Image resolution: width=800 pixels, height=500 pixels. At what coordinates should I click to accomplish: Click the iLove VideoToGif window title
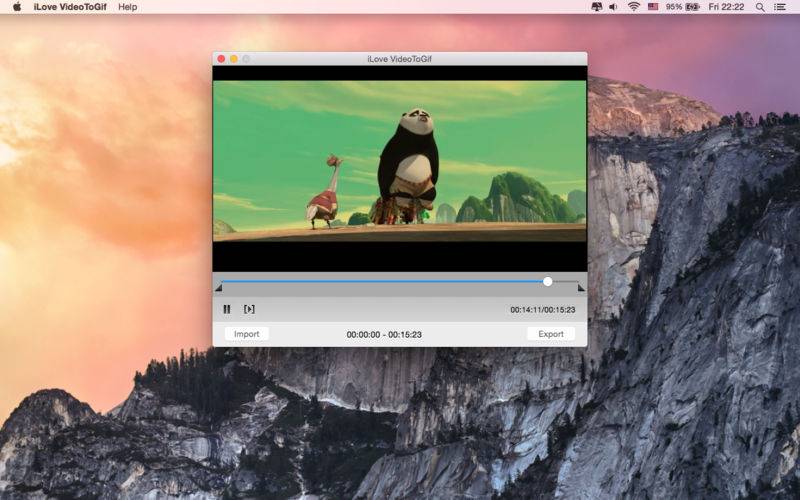click(x=399, y=59)
